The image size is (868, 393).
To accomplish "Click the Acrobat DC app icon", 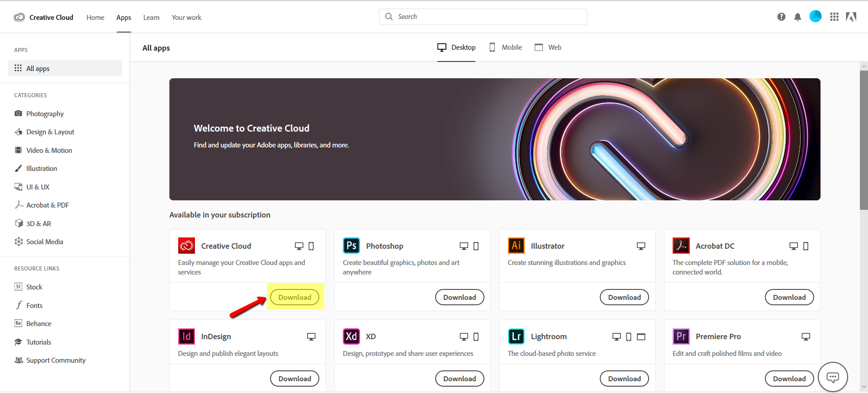I will tap(681, 246).
